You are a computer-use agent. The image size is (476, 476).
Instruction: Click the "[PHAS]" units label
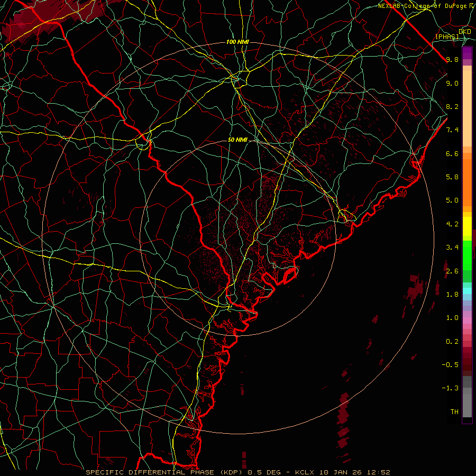click(x=447, y=37)
